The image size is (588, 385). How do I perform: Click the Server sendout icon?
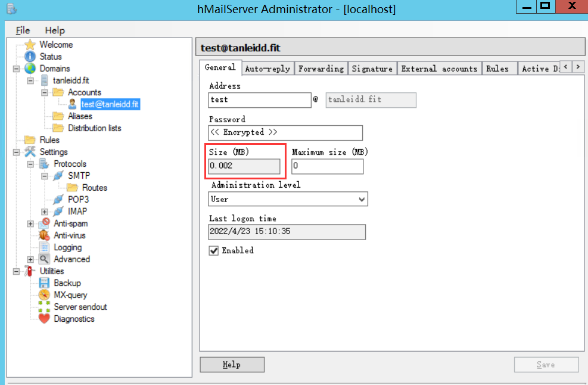[x=44, y=307]
